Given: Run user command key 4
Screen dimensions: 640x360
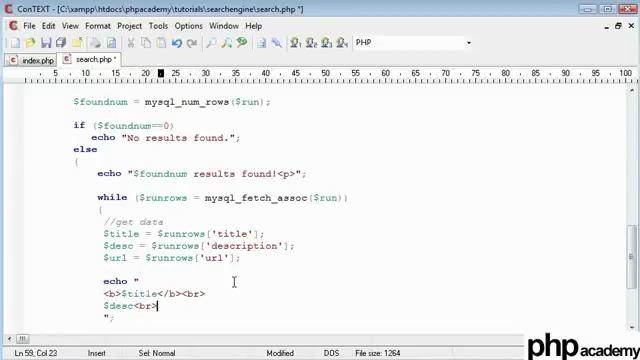Looking at the screenshot, I should click(342, 42).
